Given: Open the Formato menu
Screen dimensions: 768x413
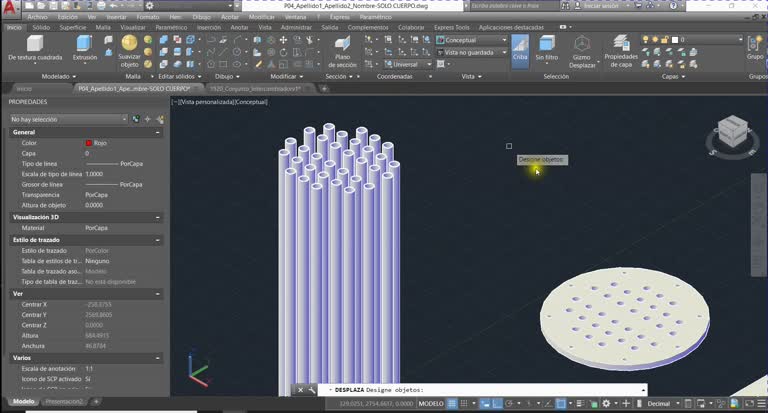Looking at the screenshot, I should 148,17.
